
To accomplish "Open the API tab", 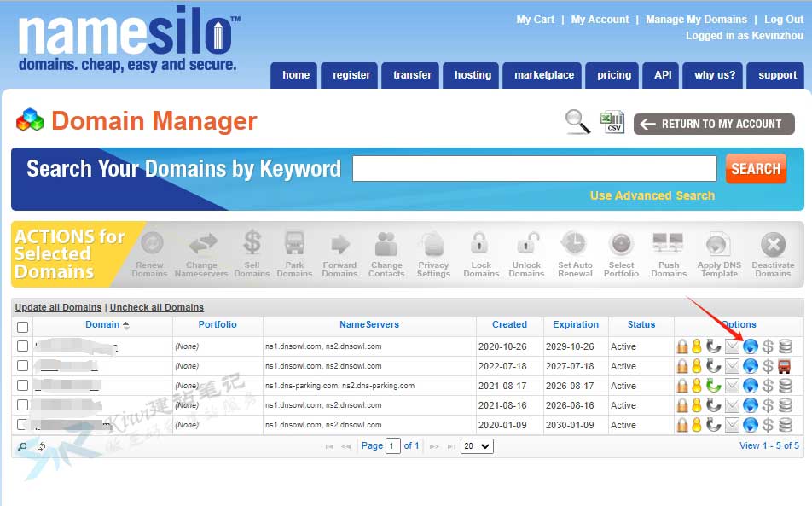I will 661,76.
